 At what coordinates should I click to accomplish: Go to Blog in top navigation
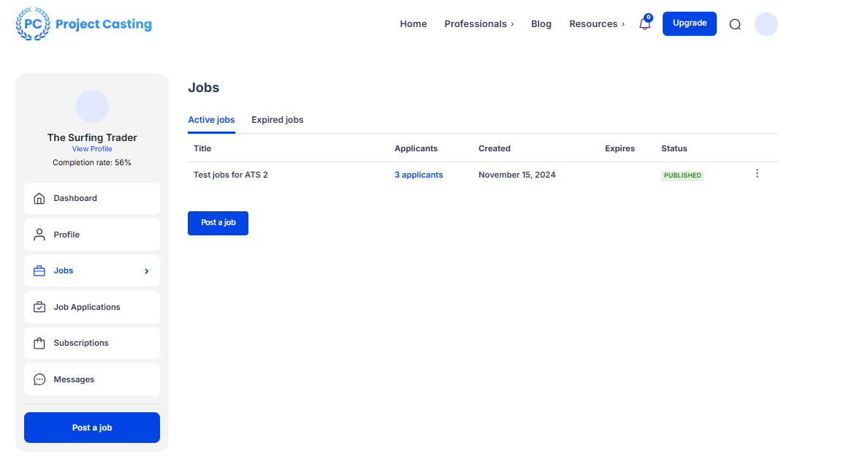click(x=541, y=24)
